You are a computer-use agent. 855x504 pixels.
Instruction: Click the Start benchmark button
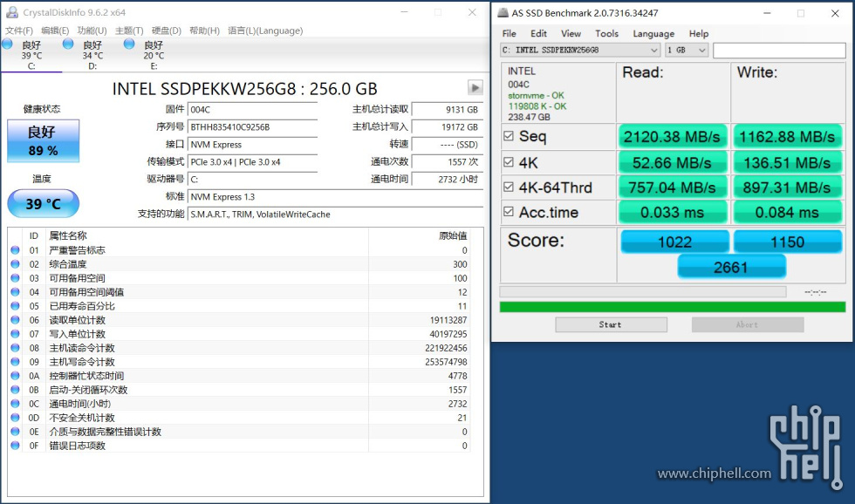point(612,324)
